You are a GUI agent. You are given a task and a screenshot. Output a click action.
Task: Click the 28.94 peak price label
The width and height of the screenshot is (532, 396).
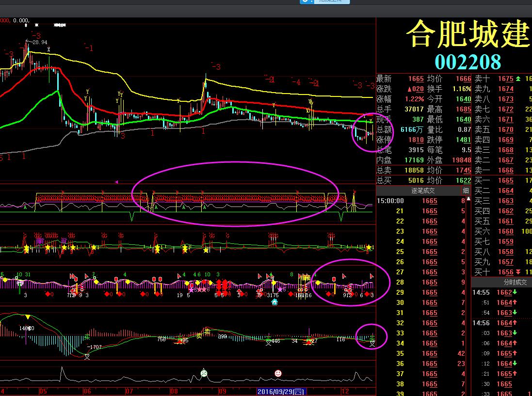click(x=40, y=43)
